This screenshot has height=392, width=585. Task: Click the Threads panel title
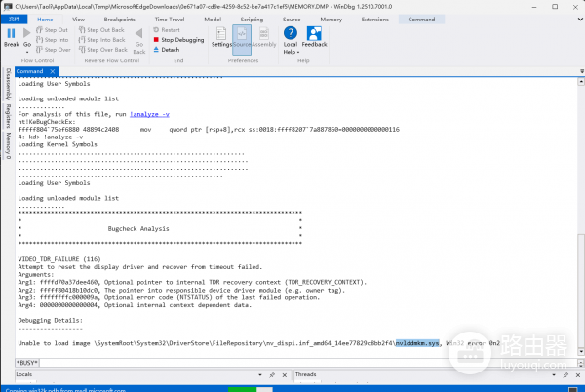tap(305, 374)
